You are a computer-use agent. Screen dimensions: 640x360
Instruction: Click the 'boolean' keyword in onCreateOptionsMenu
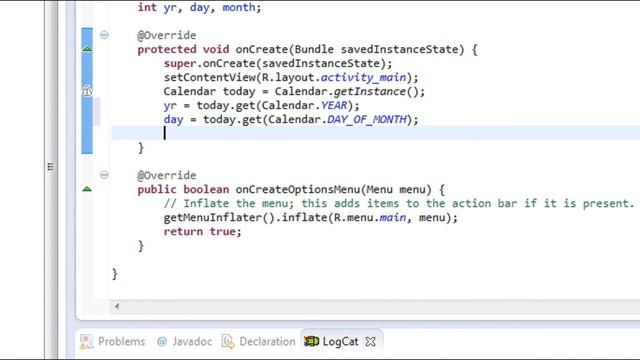pos(206,189)
